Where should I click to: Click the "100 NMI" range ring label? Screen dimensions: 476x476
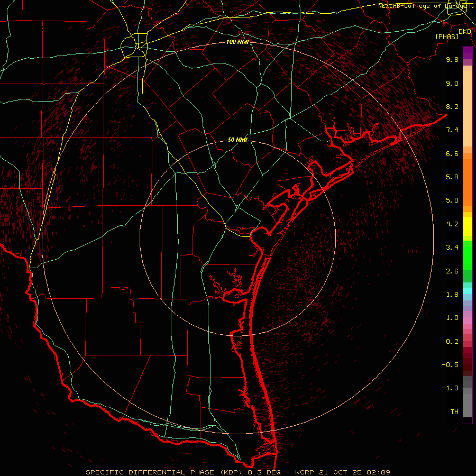[x=237, y=42]
